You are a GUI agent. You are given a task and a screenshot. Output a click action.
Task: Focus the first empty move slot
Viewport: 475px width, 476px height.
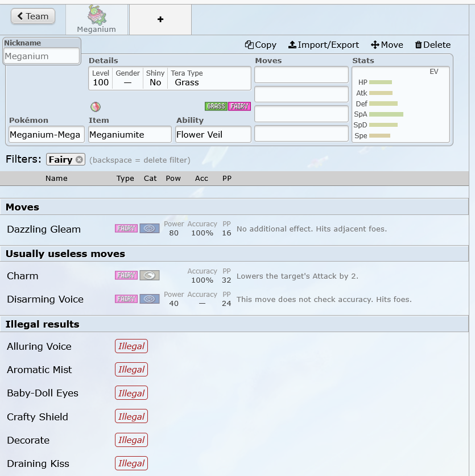point(301,74)
